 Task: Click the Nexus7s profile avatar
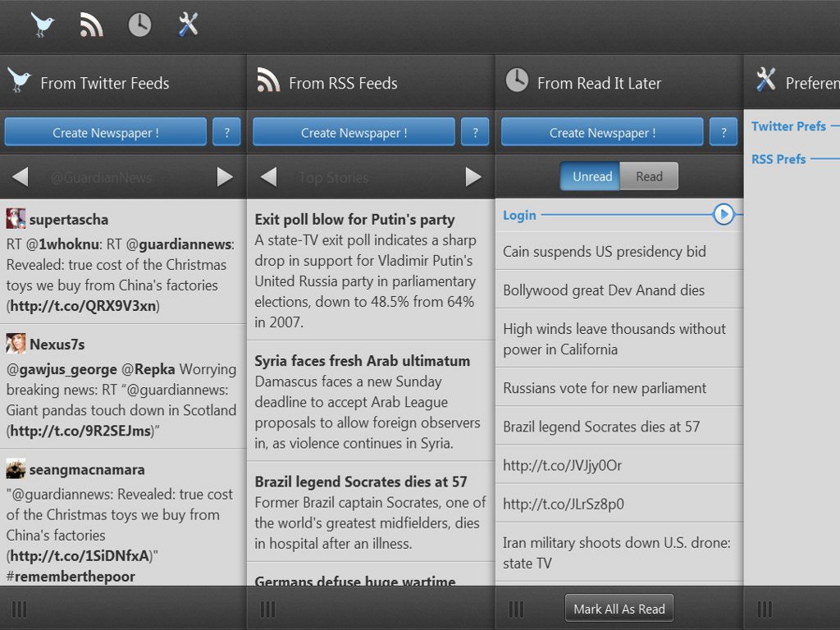pyautogui.click(x=16, y=344)
